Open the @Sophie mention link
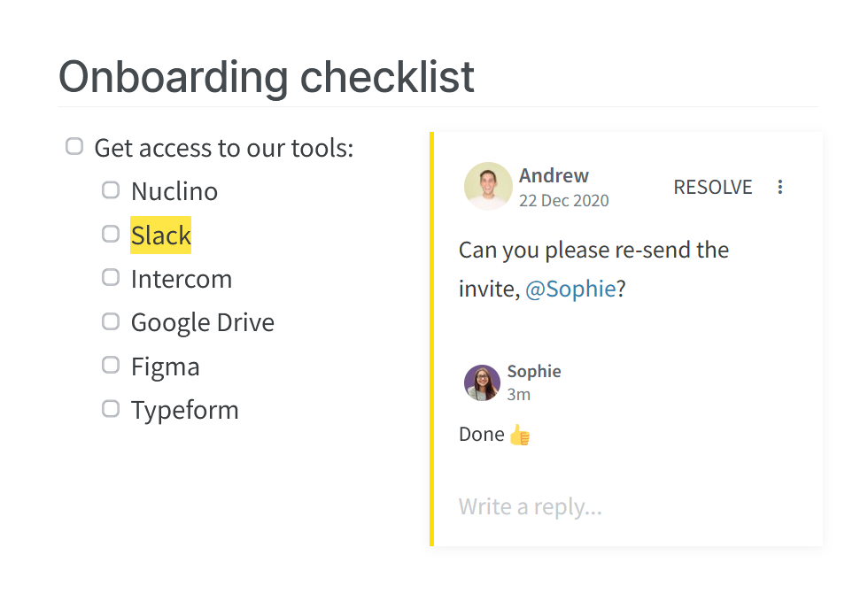 coord(570,289)
